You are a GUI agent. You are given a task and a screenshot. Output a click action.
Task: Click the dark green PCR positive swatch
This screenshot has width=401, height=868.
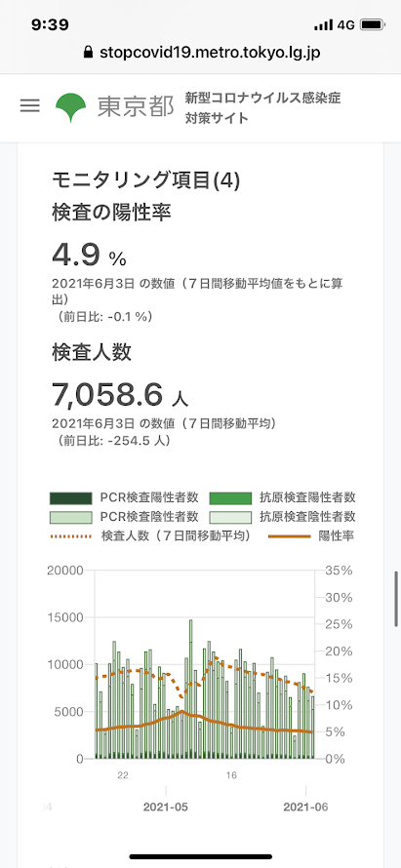click(70, 498)
